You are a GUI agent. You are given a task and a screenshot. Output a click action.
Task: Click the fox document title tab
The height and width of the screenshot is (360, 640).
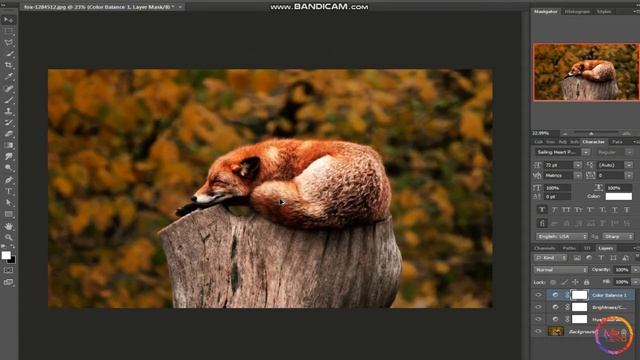(99, 7)
